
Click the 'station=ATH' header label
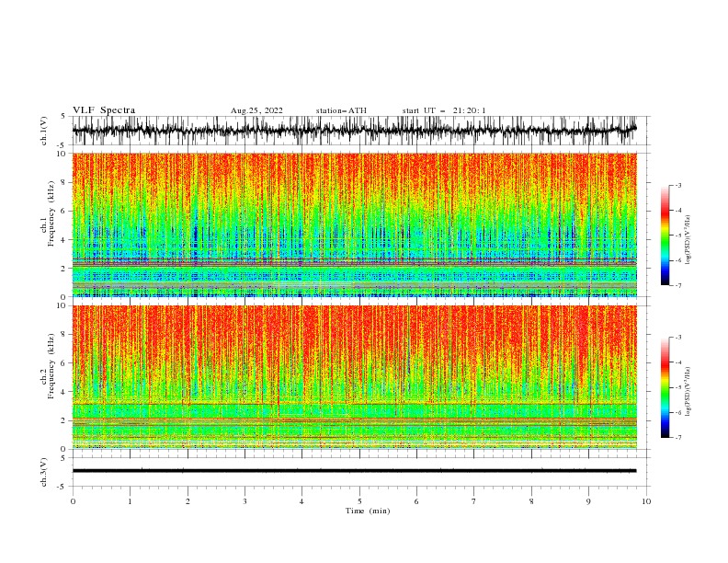341,110
